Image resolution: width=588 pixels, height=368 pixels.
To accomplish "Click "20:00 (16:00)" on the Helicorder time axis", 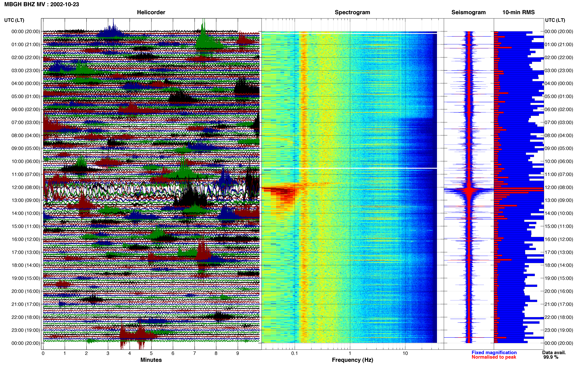I will click(x=26, y=291).
